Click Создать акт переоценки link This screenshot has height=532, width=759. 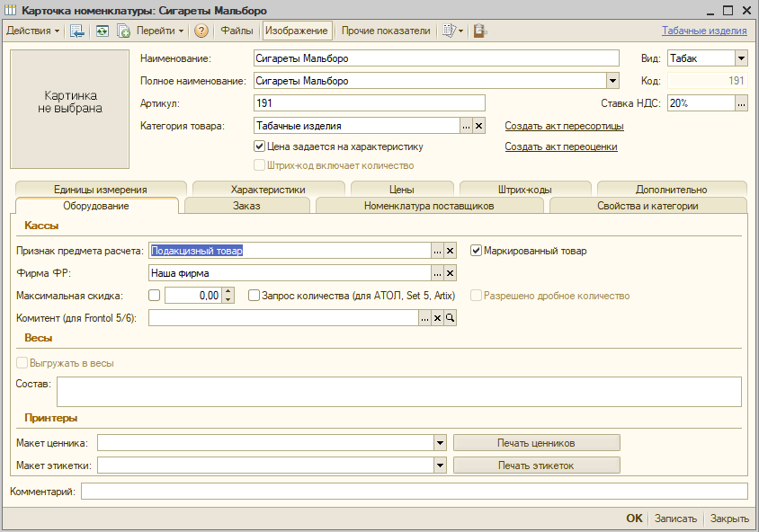coord(561,146)
